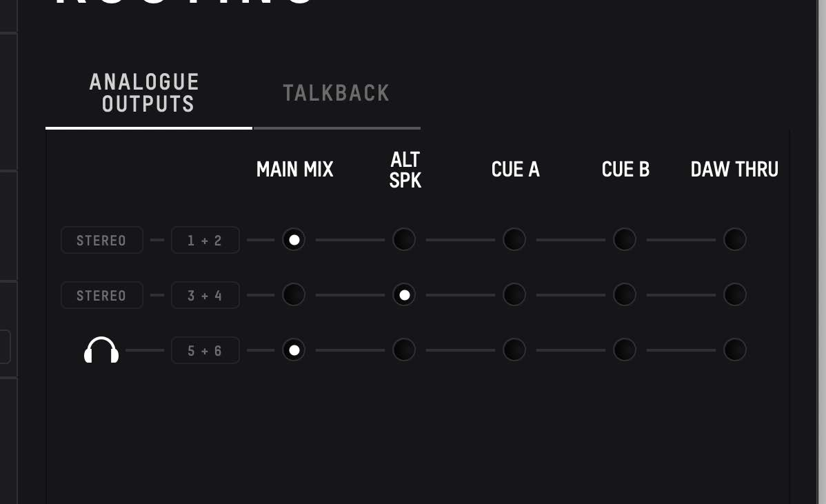Switch to the Talkback tab
826x504 pixels.
click(336, 93)
